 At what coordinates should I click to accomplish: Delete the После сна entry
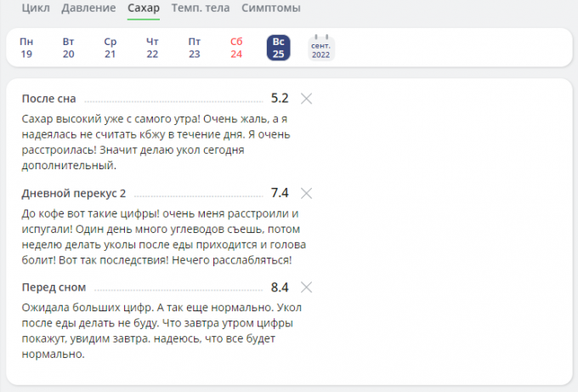coord(307,99)
